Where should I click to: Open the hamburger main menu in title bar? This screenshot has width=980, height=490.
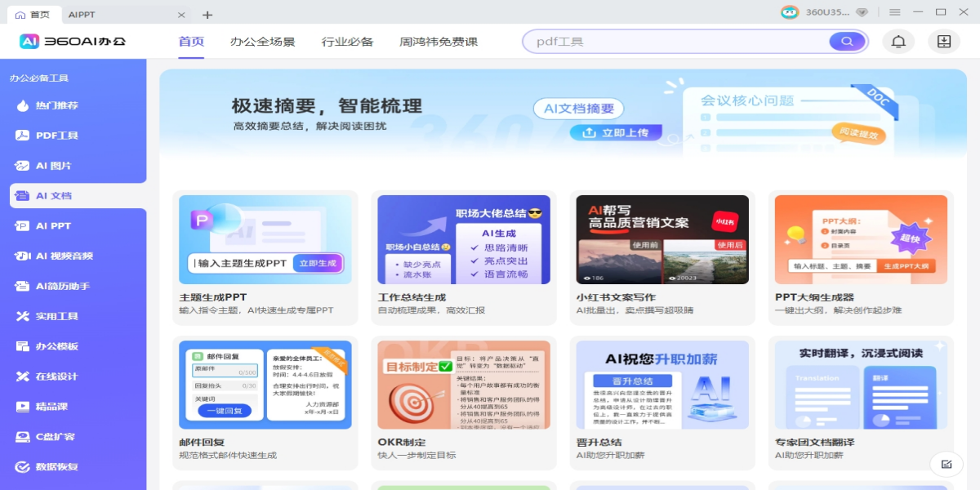click(x=895, y=12)
